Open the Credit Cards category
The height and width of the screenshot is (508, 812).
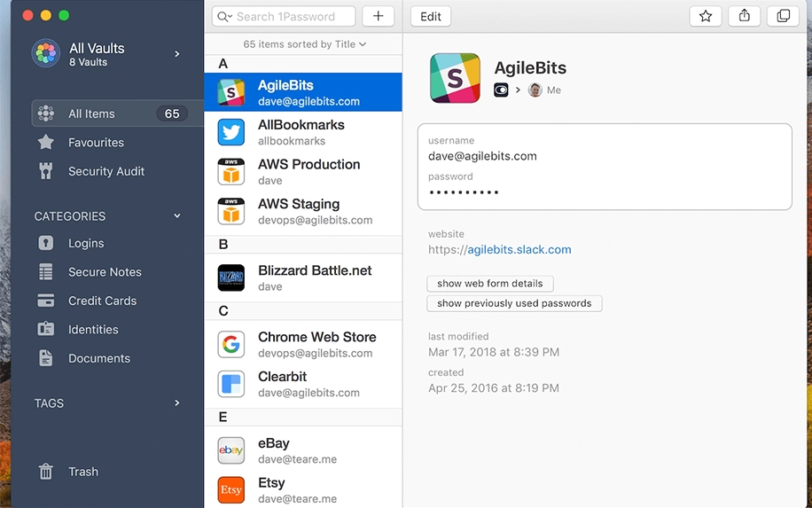click(103, 301)
